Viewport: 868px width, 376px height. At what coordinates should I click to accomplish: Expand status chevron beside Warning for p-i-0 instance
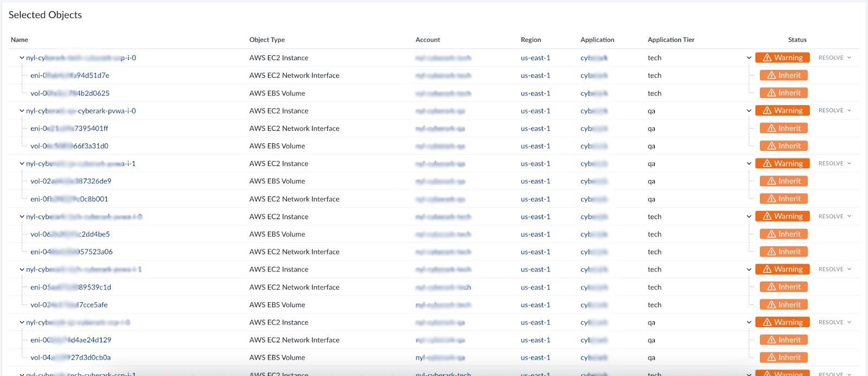point(749,58)
